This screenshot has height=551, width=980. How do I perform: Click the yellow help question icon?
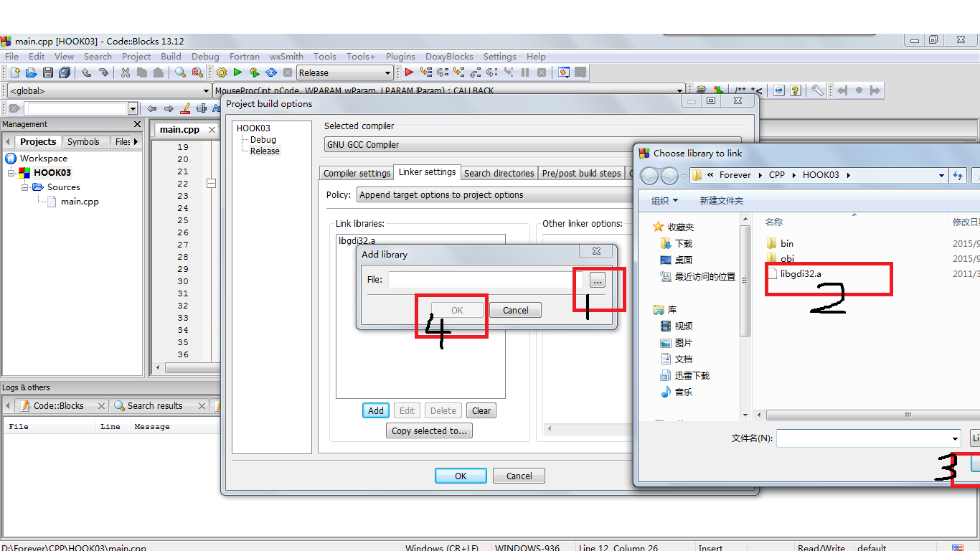point(795,90)
